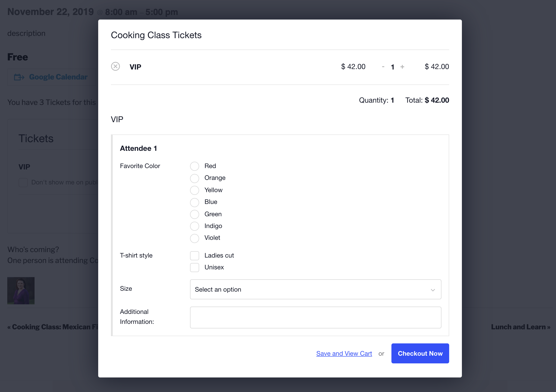Select Red as favorite color
This screenshot has width=556, height=392.
[x=194, y=166]
